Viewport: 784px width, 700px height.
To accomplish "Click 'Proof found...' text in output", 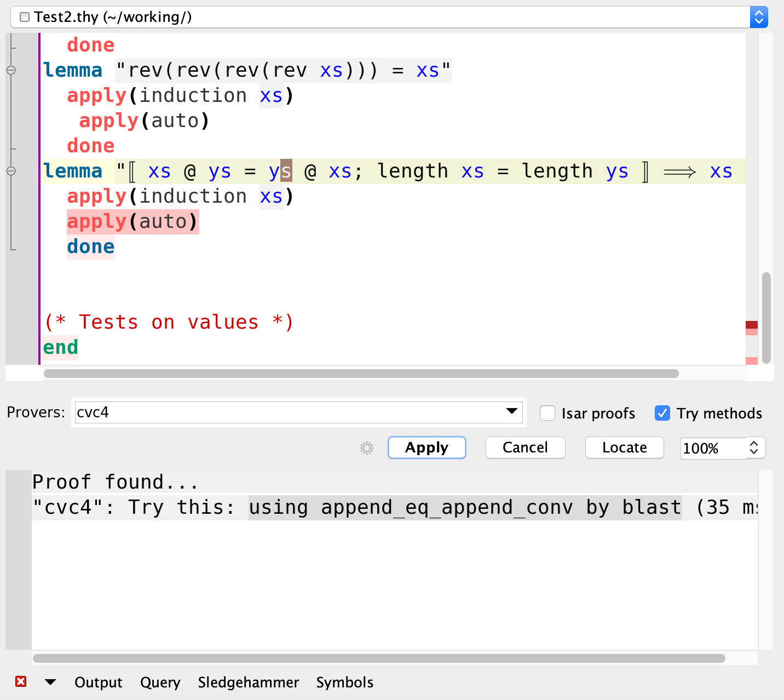I will point(116,482).
